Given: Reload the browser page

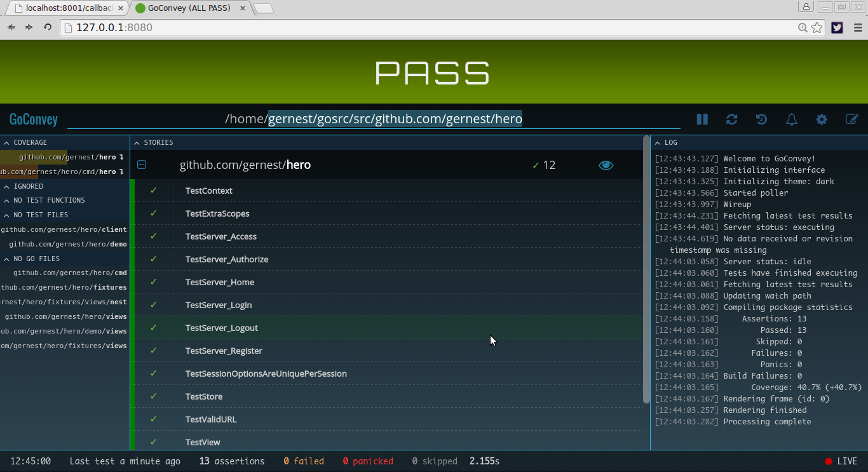Looking at the screenshot, I should pyautogui.click(x=47, y=27).
